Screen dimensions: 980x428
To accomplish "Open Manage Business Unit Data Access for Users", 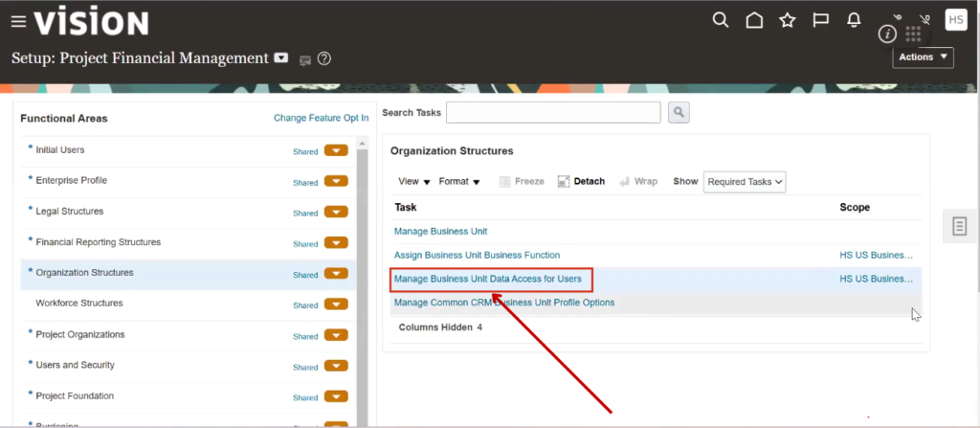I will coord(487,280).
